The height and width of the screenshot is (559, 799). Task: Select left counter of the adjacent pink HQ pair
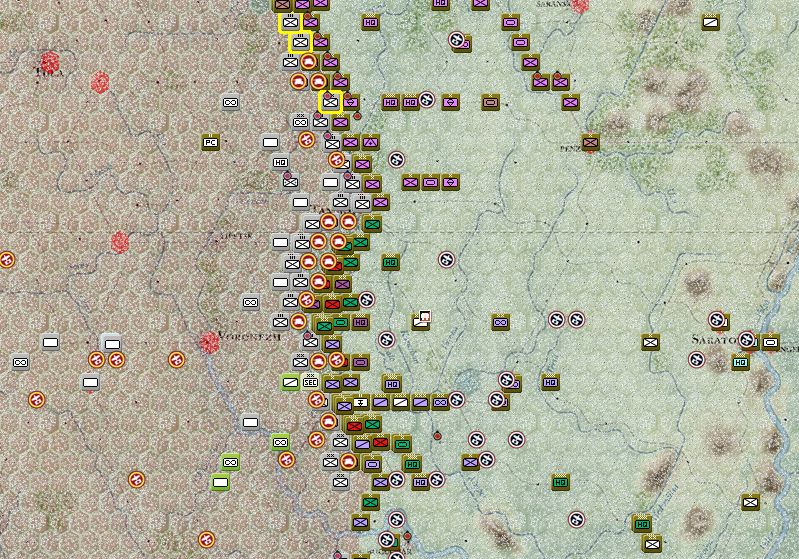390,102
